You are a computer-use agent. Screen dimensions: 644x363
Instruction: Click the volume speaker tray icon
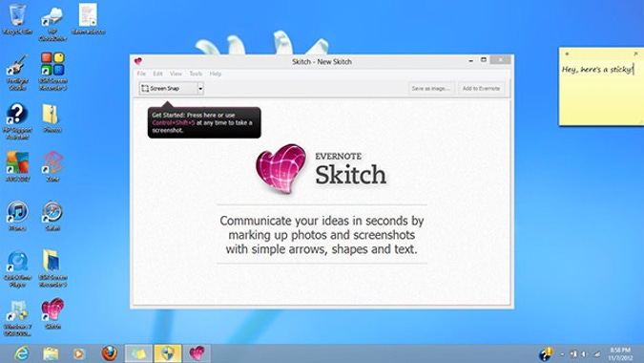click(585, 354)
